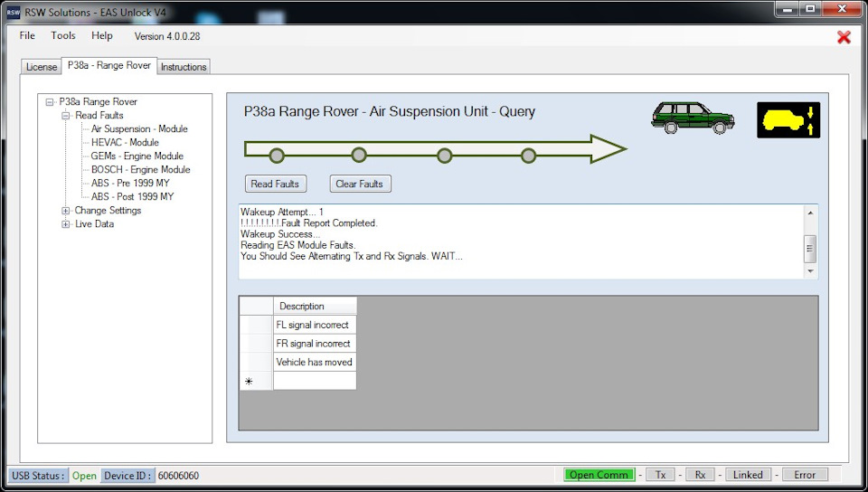The height and width of the screenshot is (492, 868).
Task: Select the 'FL signal incorrect' fault cell
Action: tap(315, 325)
